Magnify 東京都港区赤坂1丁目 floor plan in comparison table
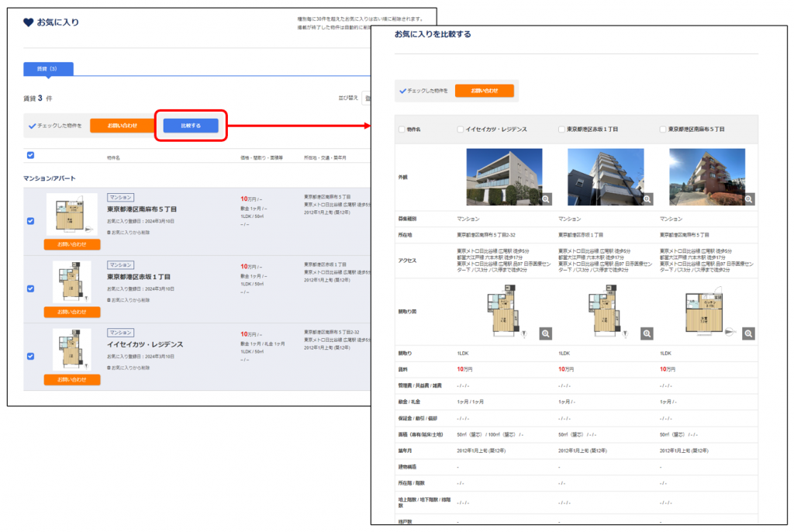The width and height of the screenshot is (794, 532). point(647,333)
